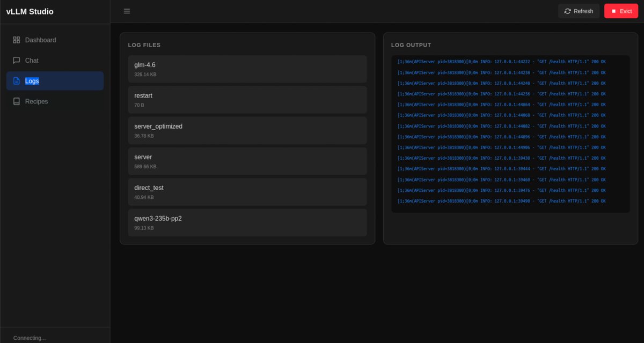Screen dimensions: 644x343
Task: Select the server log file
Action: click(247, 161)
